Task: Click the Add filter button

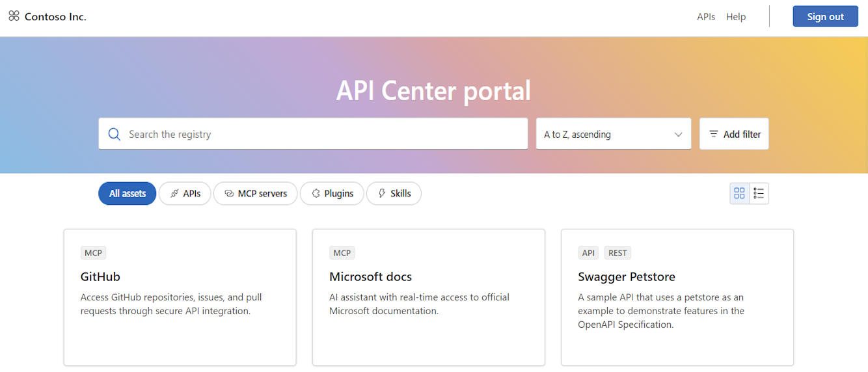Action: pyautogui.click(x=734, y=134)
